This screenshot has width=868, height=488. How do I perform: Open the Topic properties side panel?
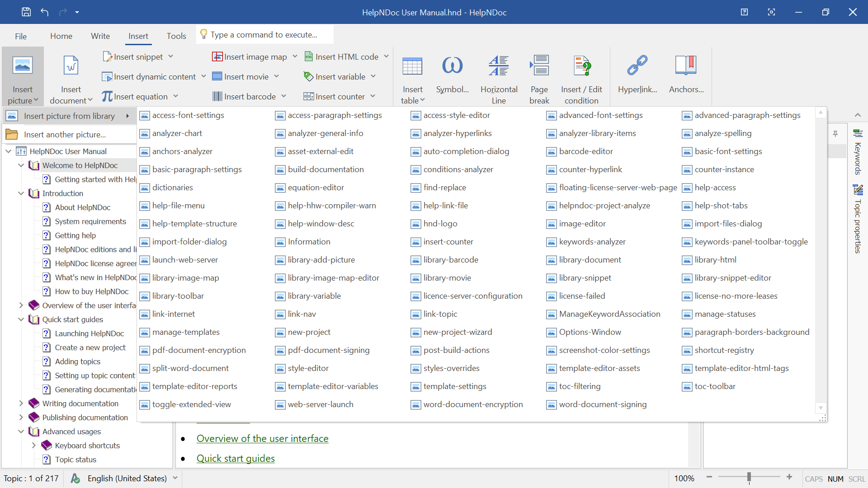click(858, 219)
